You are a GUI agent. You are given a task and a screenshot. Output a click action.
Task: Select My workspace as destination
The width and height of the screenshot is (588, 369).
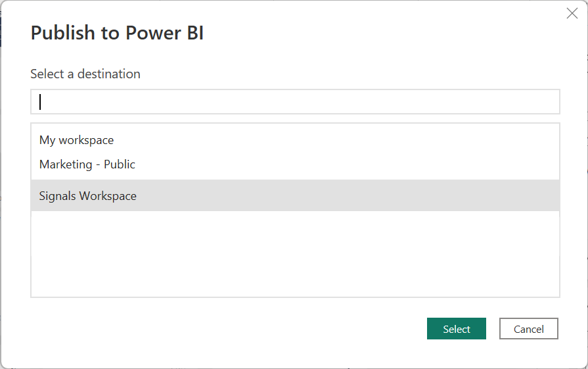(x=295, y=140)
